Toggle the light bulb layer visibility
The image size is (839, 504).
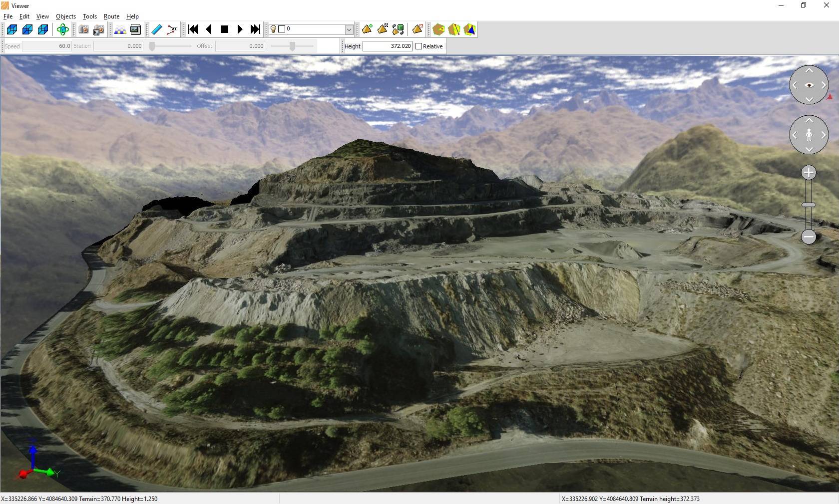click(x=273, y=29)
